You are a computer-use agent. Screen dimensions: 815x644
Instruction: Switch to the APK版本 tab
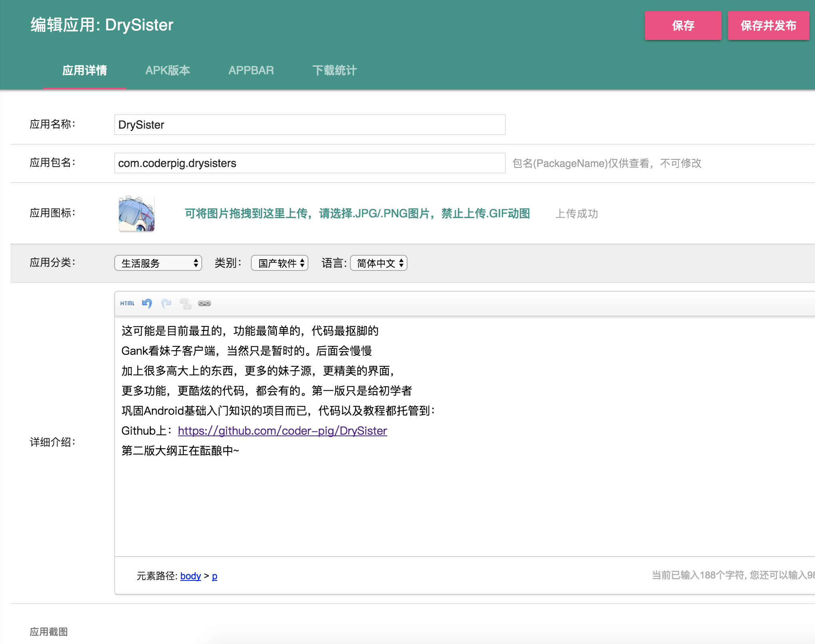click(x=168, y=70)
